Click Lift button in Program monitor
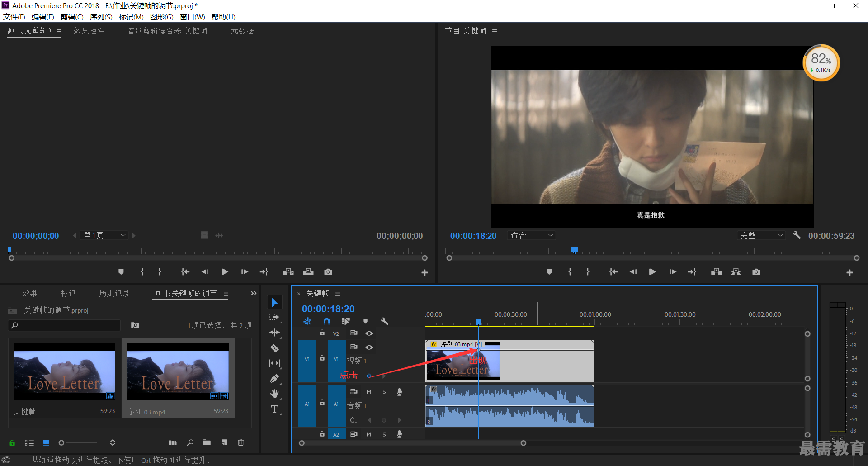Screen dimensions: 868x466 716,272
